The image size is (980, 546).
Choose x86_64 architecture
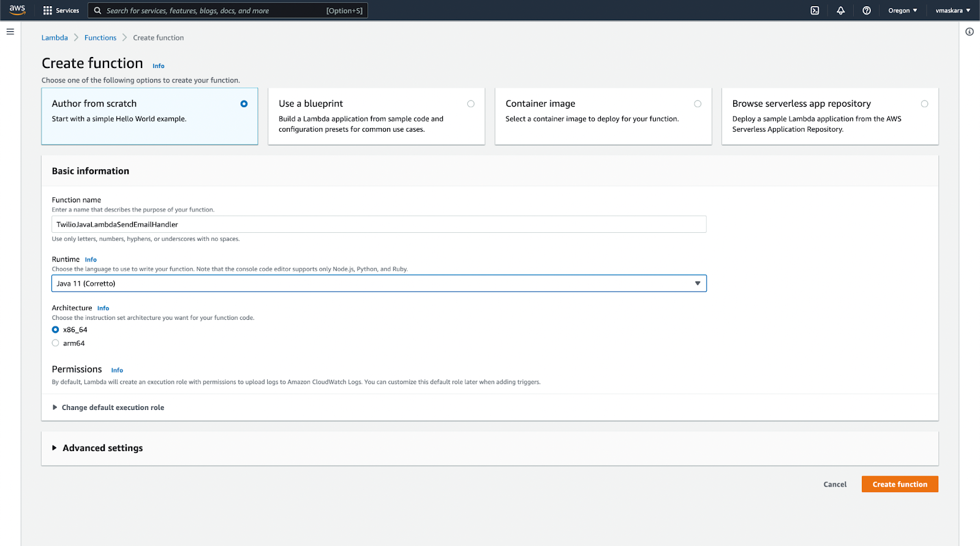click(x=56, y=330)
